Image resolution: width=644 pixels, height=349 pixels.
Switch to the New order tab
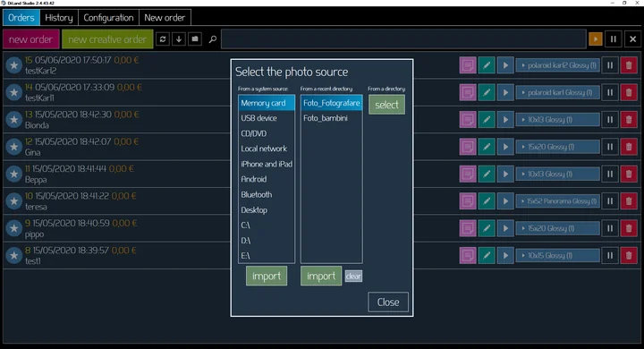tap(165, 18)
